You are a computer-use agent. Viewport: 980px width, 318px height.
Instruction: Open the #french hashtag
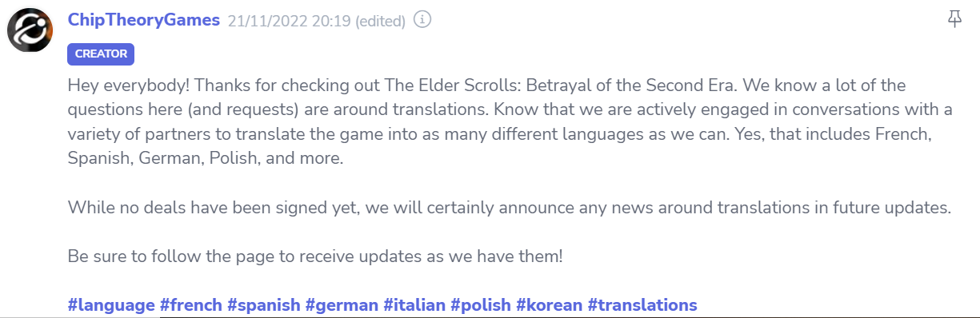(191, 304)
